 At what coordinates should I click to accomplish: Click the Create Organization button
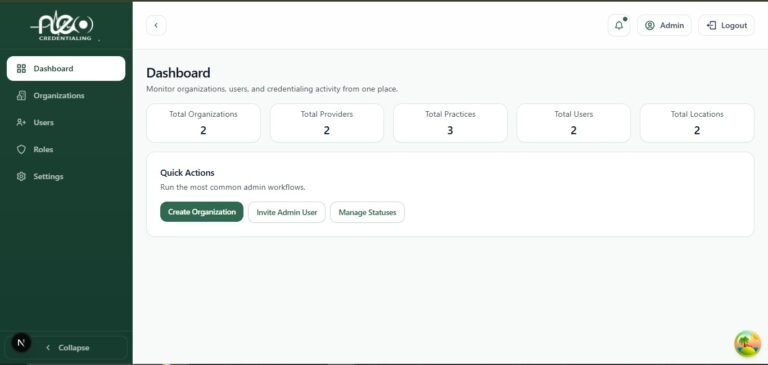coord(202,212)
